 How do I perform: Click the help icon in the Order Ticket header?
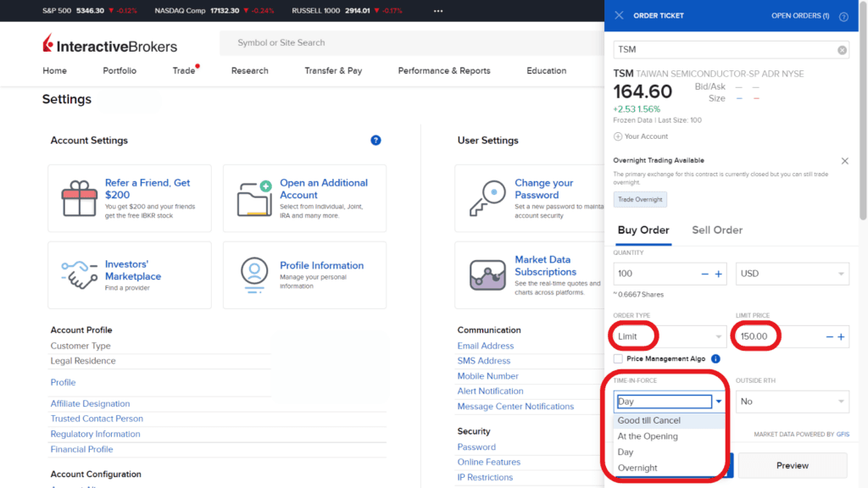coord(842,16)
